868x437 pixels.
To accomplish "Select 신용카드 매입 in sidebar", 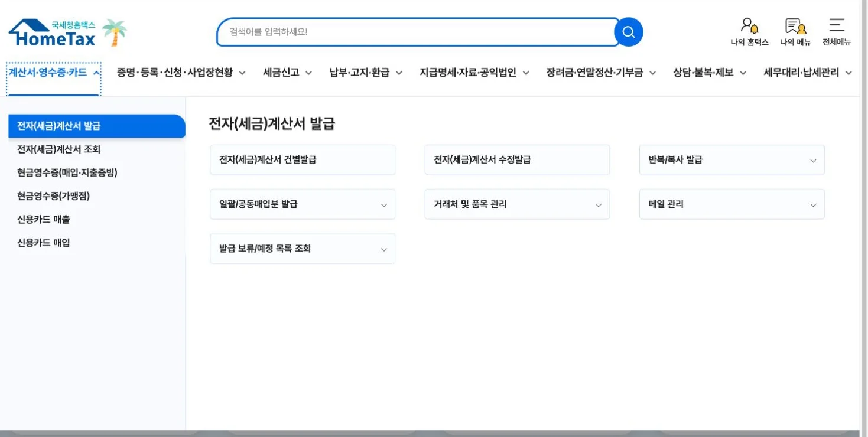I will [x=44, y=243].
